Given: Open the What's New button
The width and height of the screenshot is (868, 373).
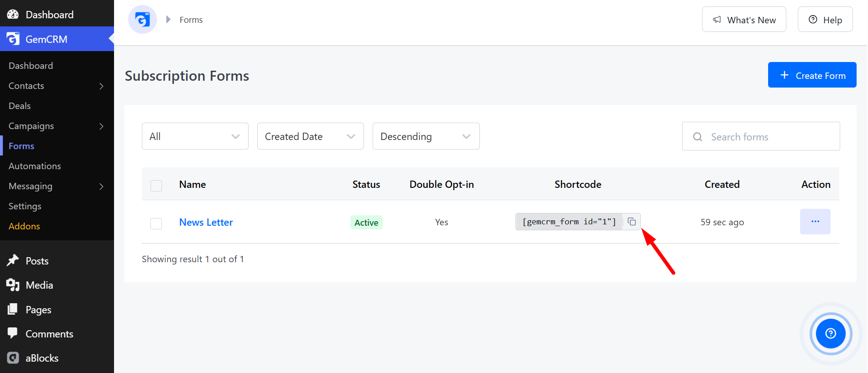Looking at the screenshot, I should [744, 19].
